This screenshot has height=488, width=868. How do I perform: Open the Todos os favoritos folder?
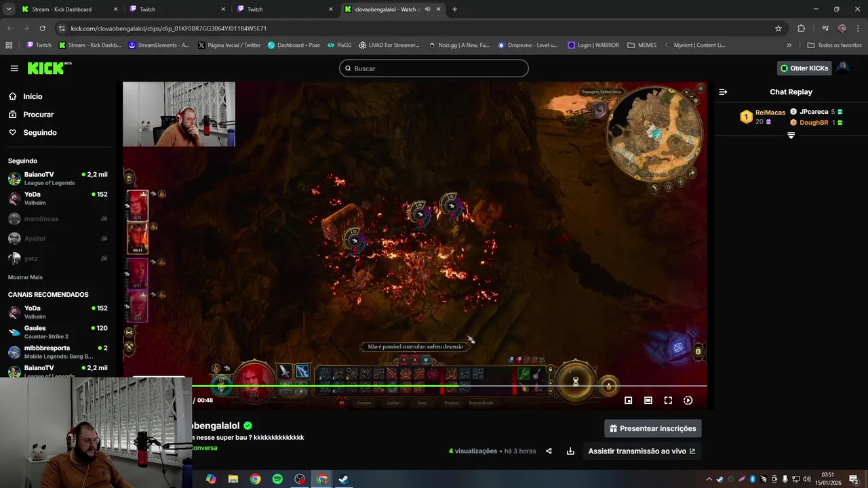tap(834, 45)
